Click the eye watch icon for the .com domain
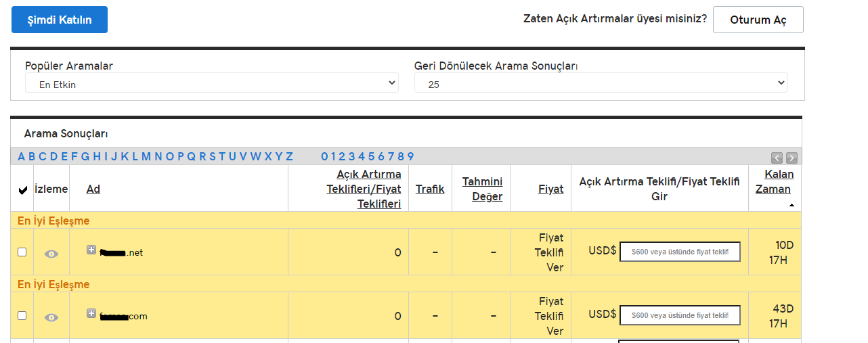This screenshot has height=343, width=868. tap(51, 317)
